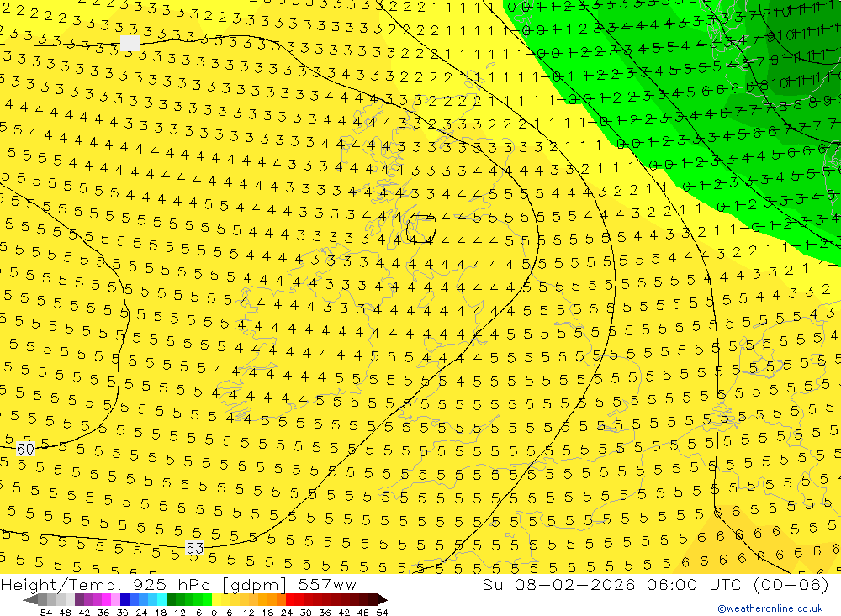
Task: Pick the bright red swatch above 24
Action: pyautogui.click(x=290, y=599)
